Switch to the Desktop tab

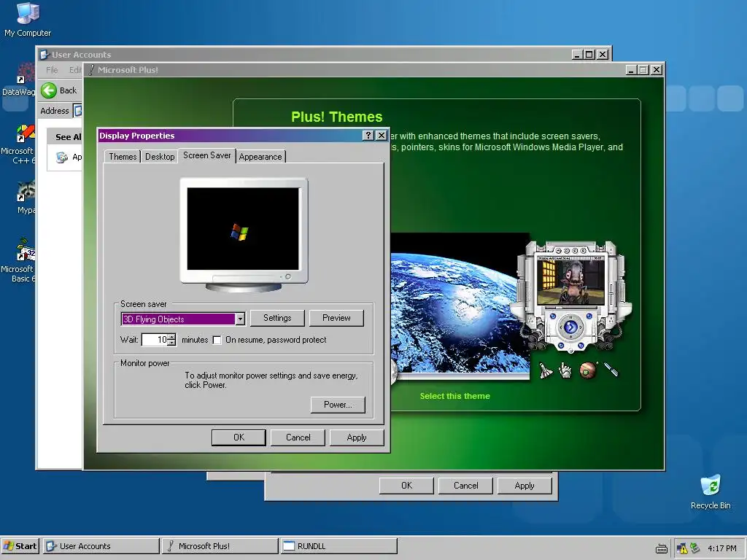pos(160,157)
